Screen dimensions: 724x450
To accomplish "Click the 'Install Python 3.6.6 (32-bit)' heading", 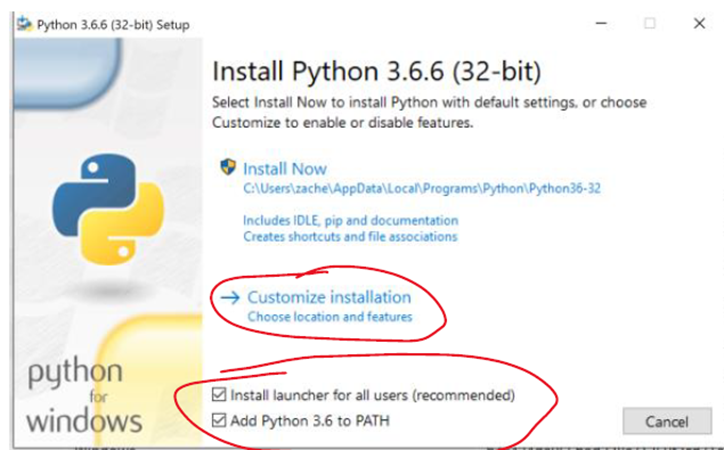I will pos(376,72).
